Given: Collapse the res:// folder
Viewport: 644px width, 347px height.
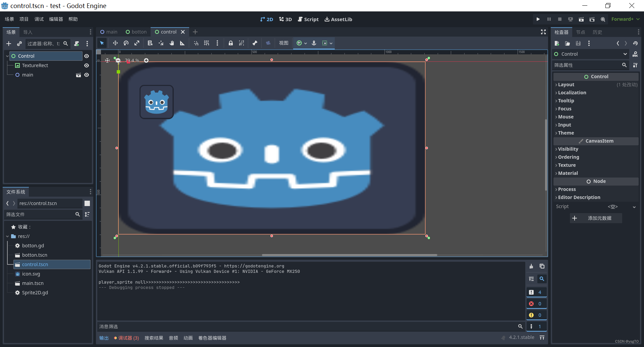Looking at the screenshot, I should (7, 236).
